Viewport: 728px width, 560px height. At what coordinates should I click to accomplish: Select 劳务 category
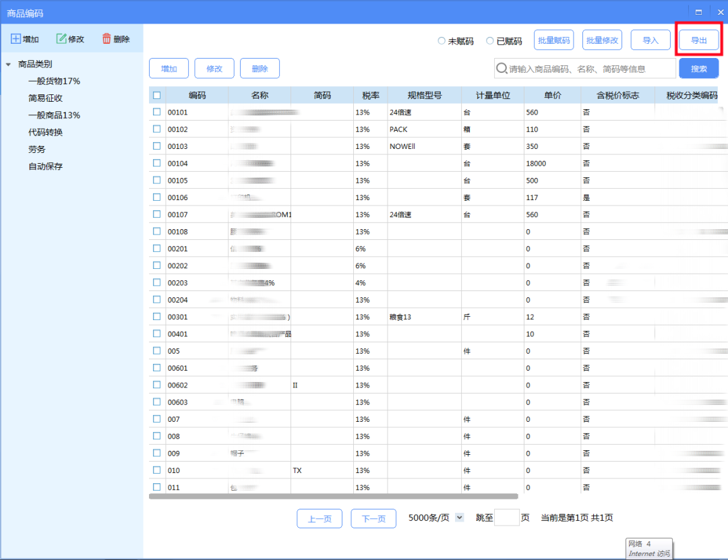pos(36,149)
